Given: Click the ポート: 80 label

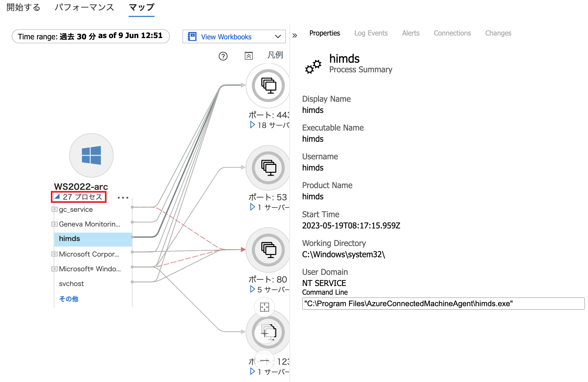Looking at the screenshot, I should [x=268, y=279].
